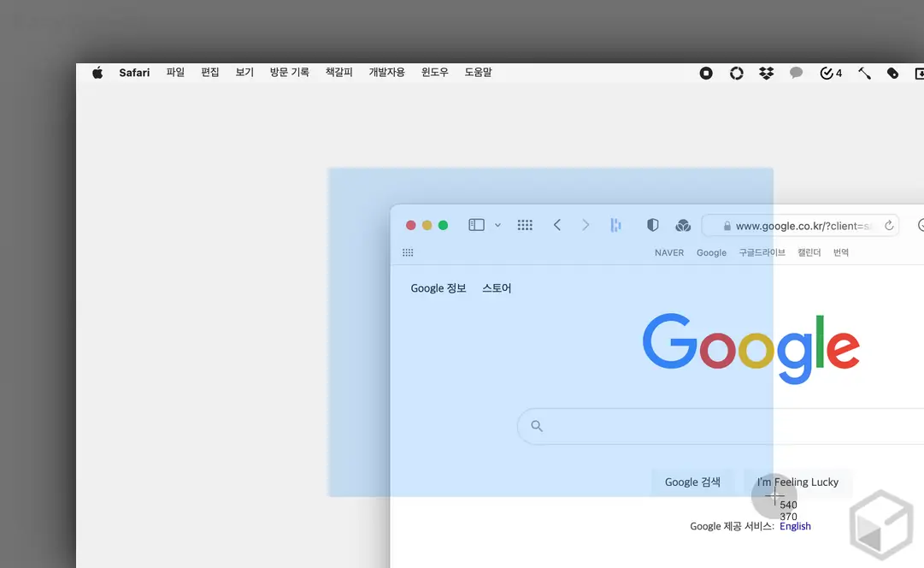The width and height of the screenshot is (924, 568).
Task: Reload the page with the refresh icon
Action: click(889, 226)
